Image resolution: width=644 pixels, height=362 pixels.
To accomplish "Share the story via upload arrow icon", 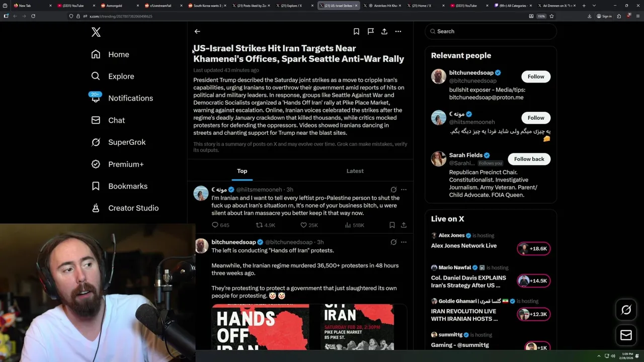I will pos(384,31).
